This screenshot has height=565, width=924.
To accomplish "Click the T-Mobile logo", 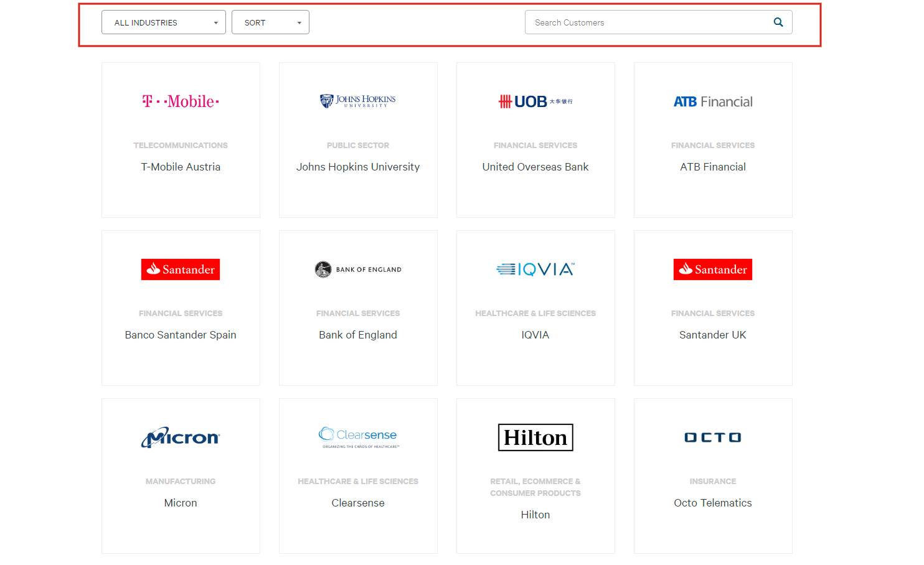I will pyautogui.click(x=181, y=101).
